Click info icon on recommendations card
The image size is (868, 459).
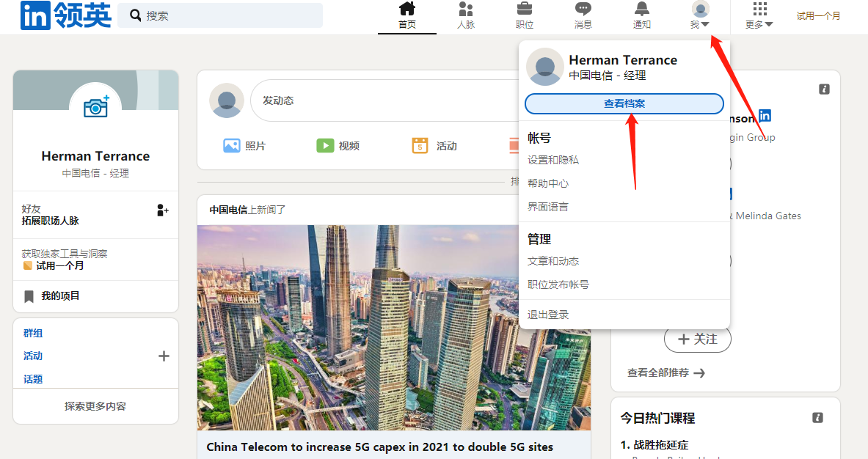pyautogui.click(x=824, y=89)
